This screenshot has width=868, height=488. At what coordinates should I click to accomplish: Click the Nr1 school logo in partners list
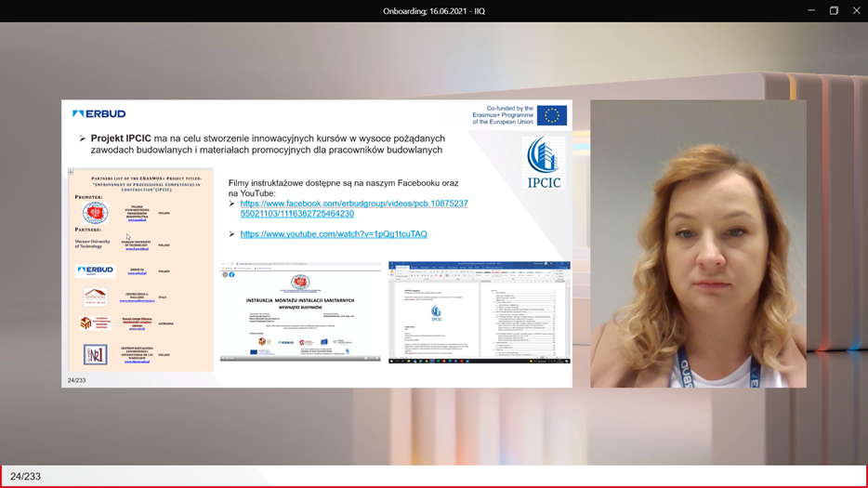tap(95, 354)
